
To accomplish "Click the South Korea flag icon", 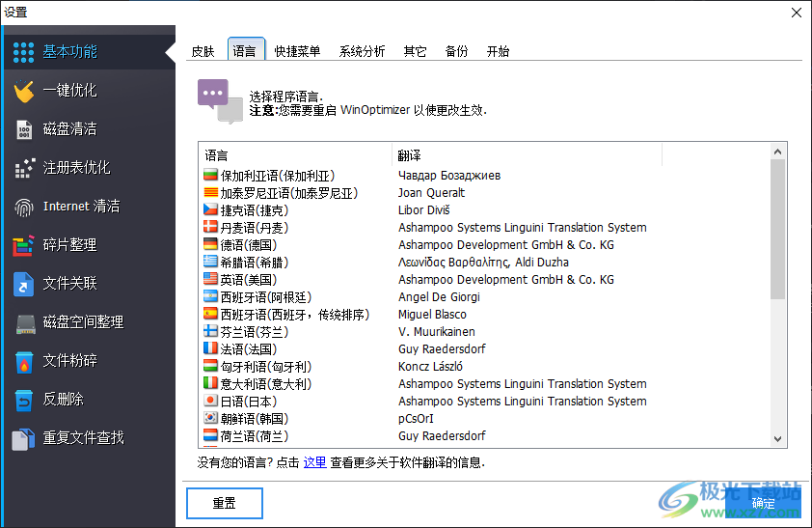I will [210, 418].
